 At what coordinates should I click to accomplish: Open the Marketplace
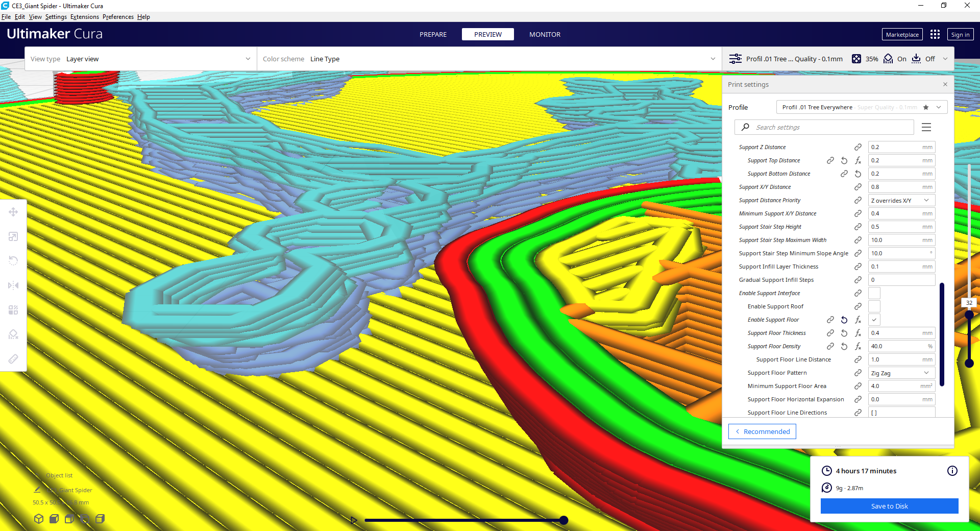pyautogui.click(x=902, y=34)
